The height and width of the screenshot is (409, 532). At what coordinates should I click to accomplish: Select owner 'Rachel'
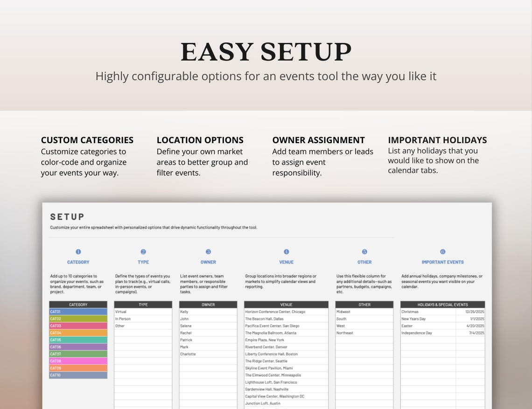(x=208, y=333)
